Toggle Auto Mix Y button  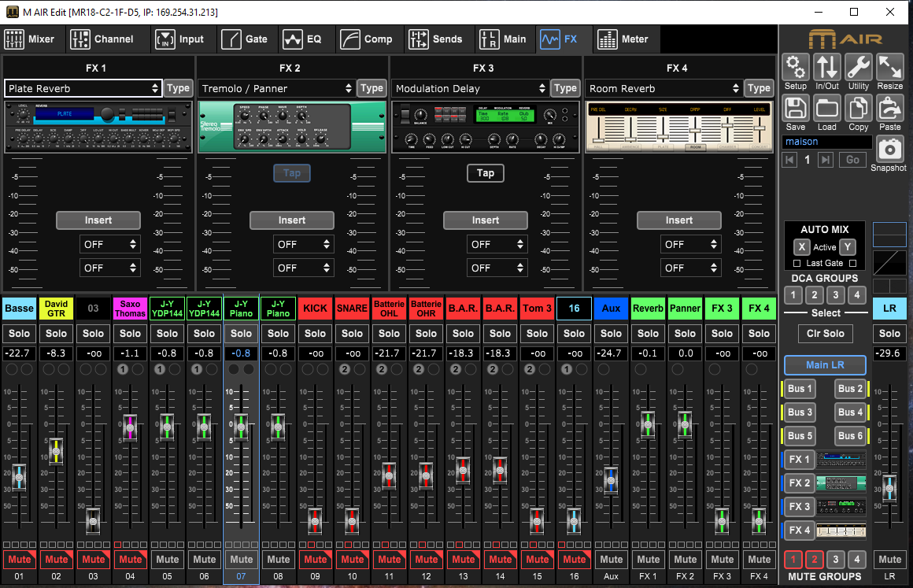(x=848, y=247)
